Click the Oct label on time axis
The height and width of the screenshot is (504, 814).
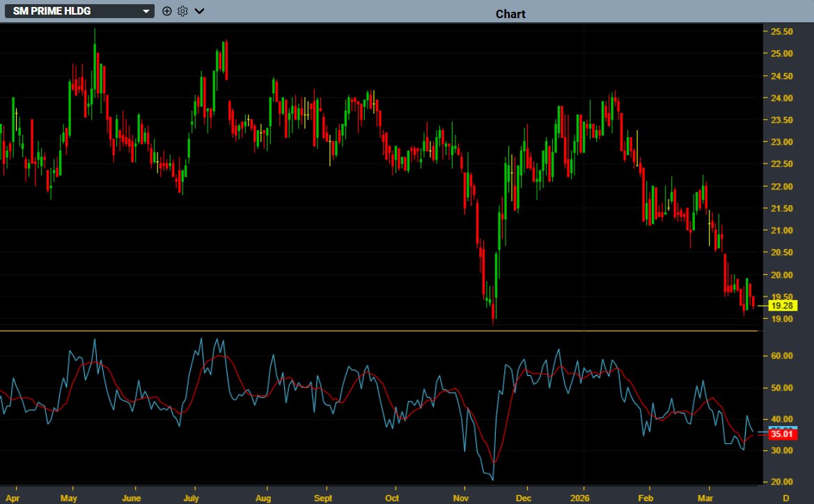coord(392,498)
